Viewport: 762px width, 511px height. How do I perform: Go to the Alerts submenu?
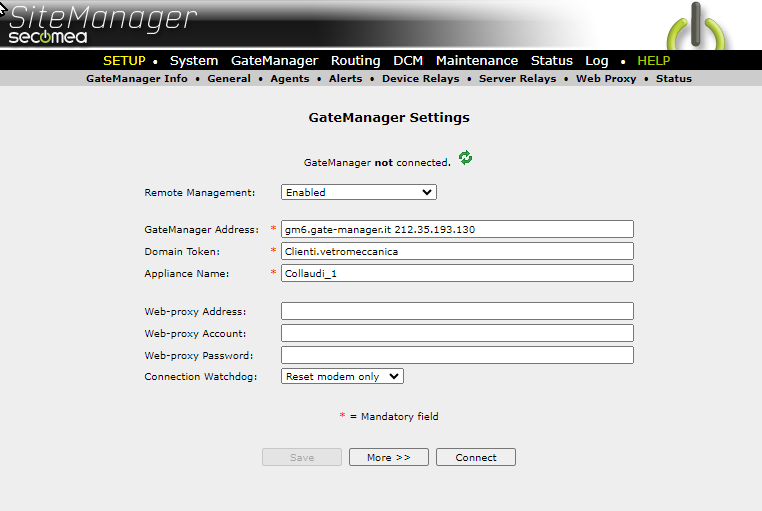point(346,79)
